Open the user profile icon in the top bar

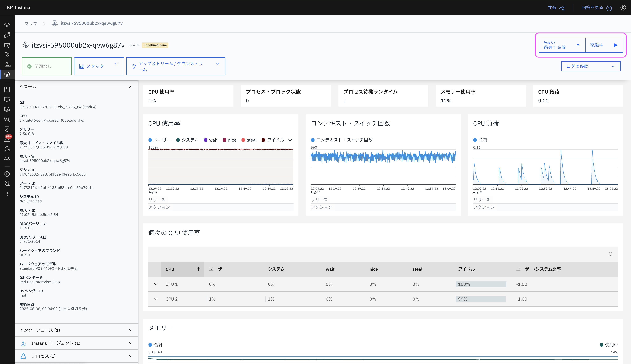(x=623, y=8)
